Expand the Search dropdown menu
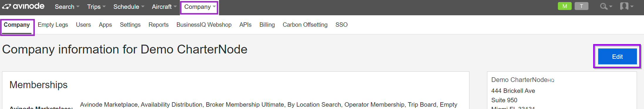The height and width of the screenshot is (109, 644). 67,7
